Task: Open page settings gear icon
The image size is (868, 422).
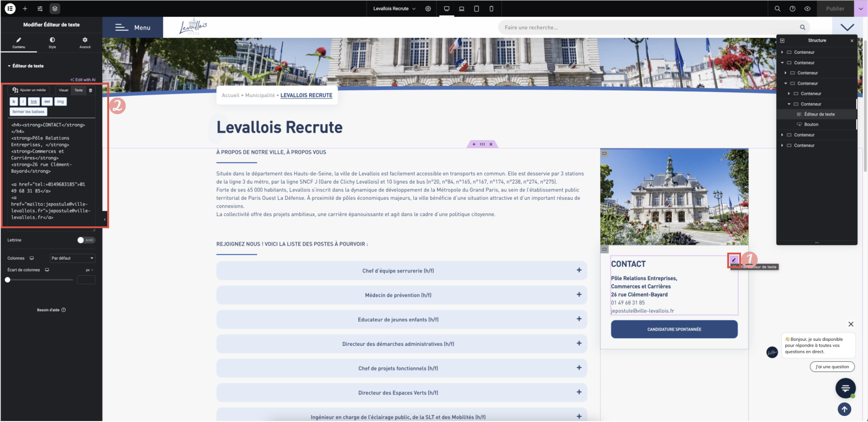Action: pos(428,8)
